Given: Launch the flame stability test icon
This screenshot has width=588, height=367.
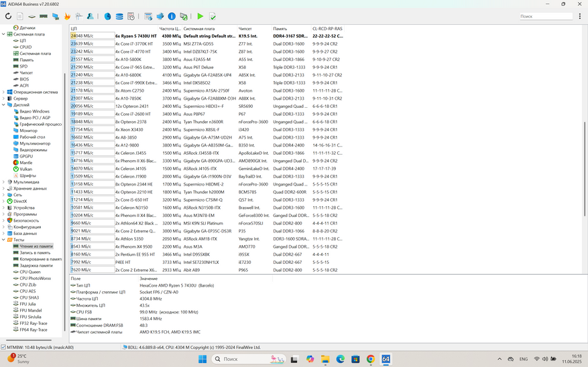Looking at the screenshot, I should tap(67, 16).
